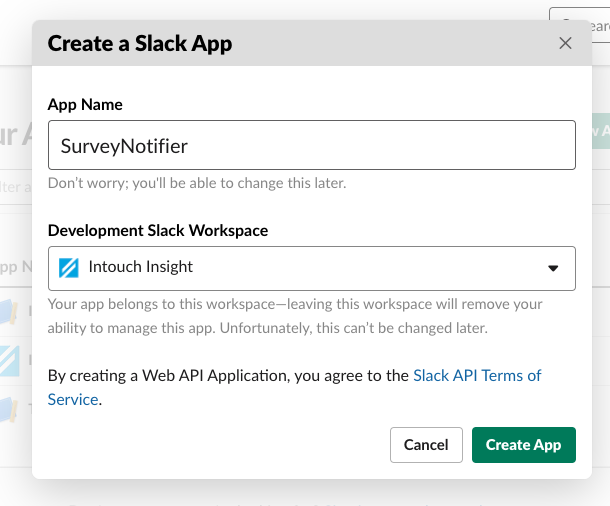Click the workspace ownership warning text
The image size is (610, 506).
pyautogui.click(x=295, y=316)
